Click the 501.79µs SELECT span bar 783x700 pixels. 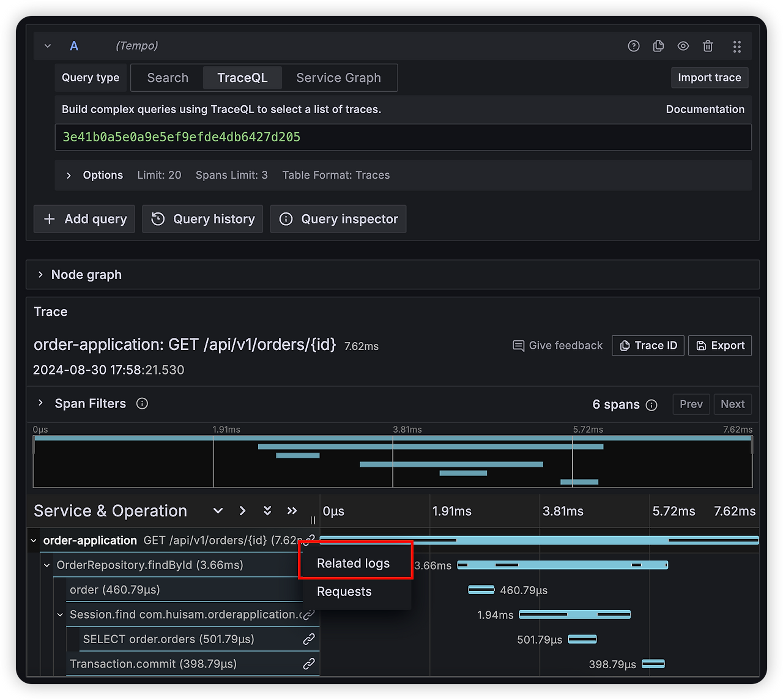[x=582, y=639]
